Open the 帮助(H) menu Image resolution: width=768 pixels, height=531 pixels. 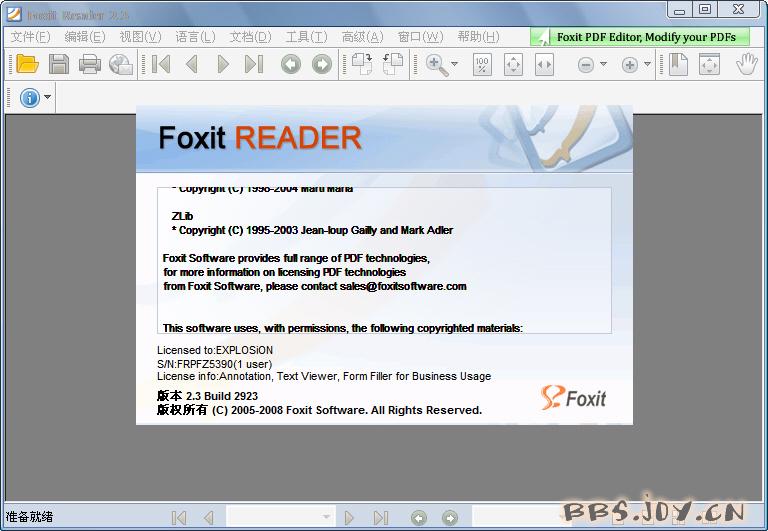pyautogui.click(x=478, y=37)
